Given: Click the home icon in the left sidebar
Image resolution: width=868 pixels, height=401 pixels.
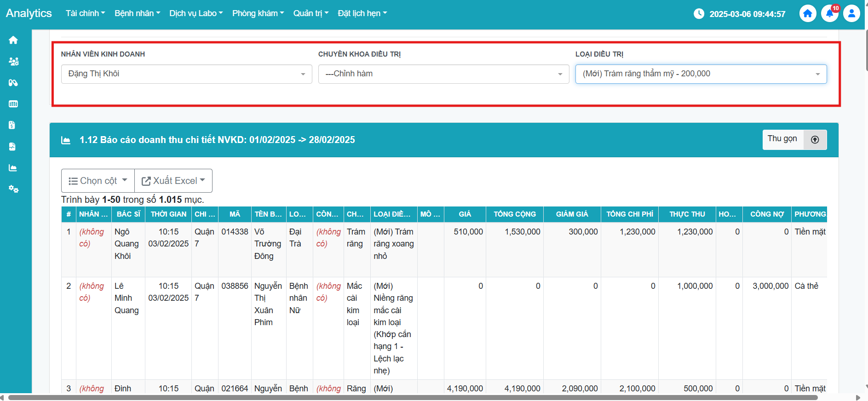Looking at the screenshot, I should click(x=13, y=40).
